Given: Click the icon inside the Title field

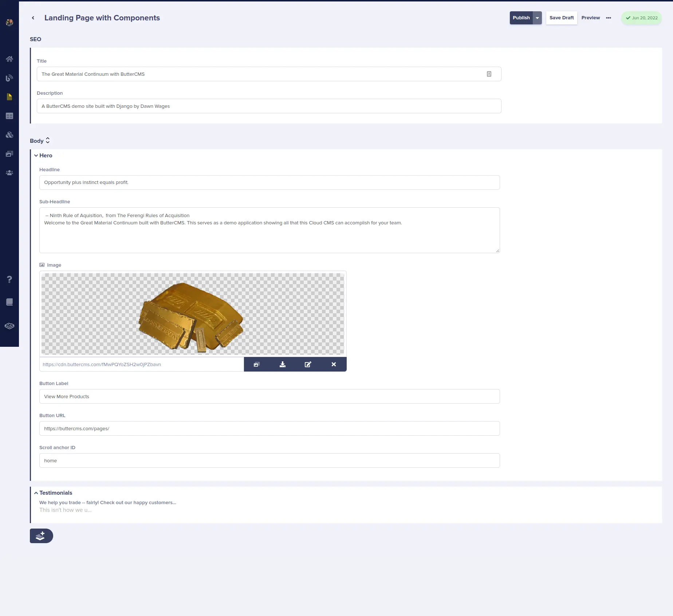Looking at the screenshot, I should [x=489, y=74].
